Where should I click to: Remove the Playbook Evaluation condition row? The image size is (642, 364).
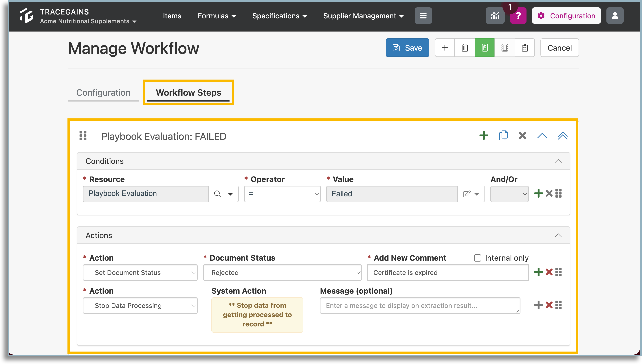pos(549,194)
